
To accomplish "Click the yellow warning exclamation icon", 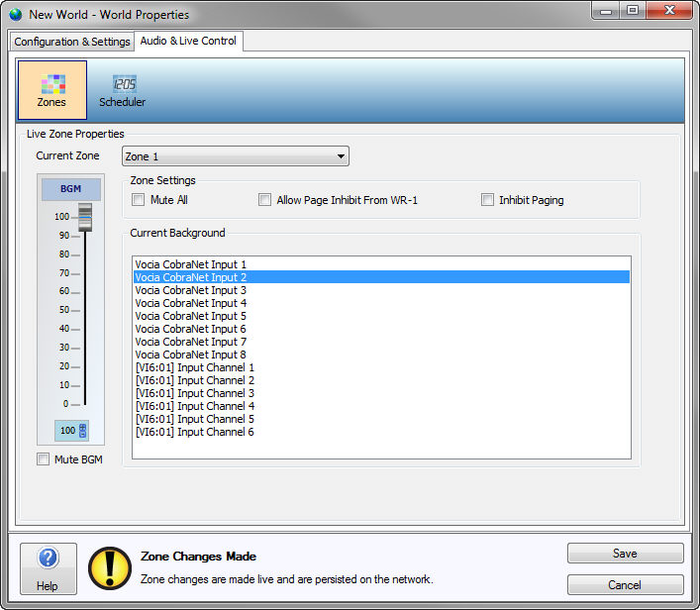I will pyautogui.click(x=110, y=568).
